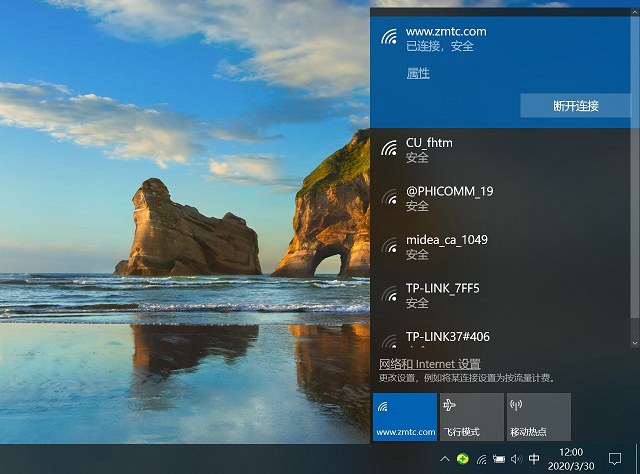640x474 pixels.
Task: Open the taskbar clock showing 12:00
Action: [x=571, y=459]
